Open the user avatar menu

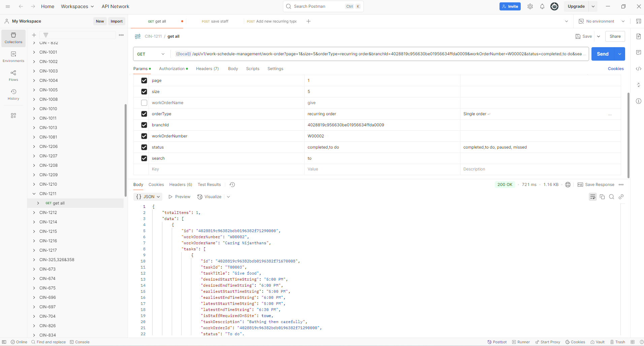(554, 6)
